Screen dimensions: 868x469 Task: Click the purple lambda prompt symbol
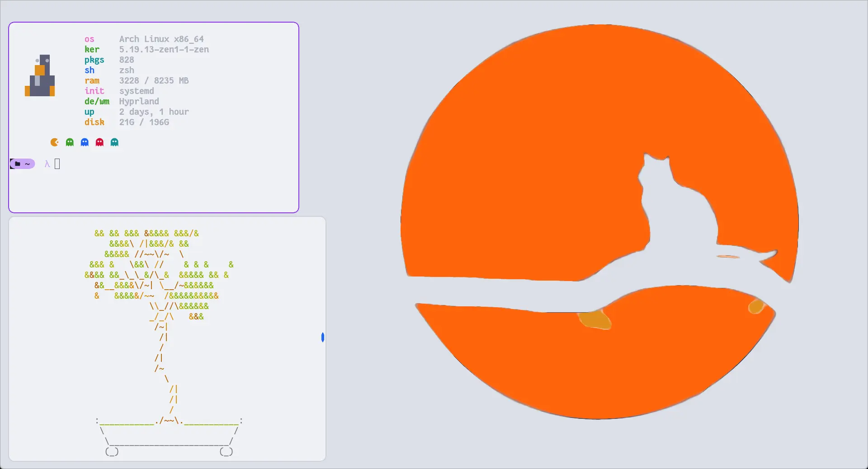(47, 164)
